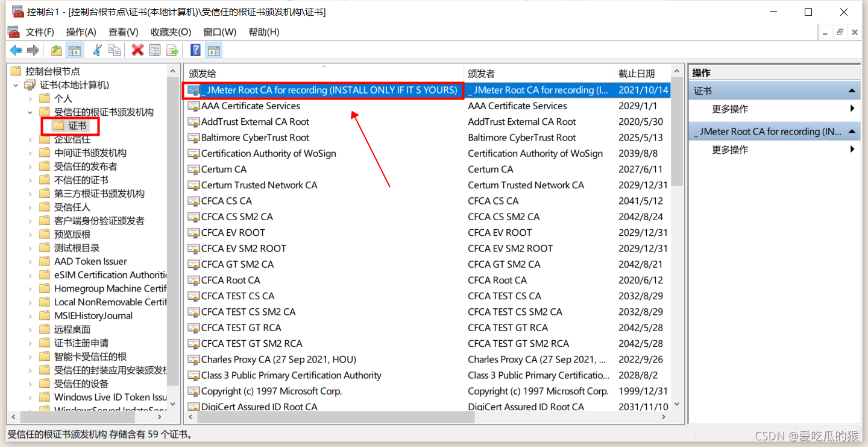
Task: Expand the 第三方根证书颁发机构 node
Action: click(30, 194)
